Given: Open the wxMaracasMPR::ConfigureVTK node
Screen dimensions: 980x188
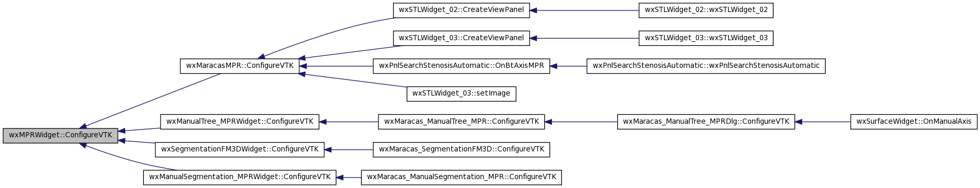Looking at the screenshot, I should 240,66.
